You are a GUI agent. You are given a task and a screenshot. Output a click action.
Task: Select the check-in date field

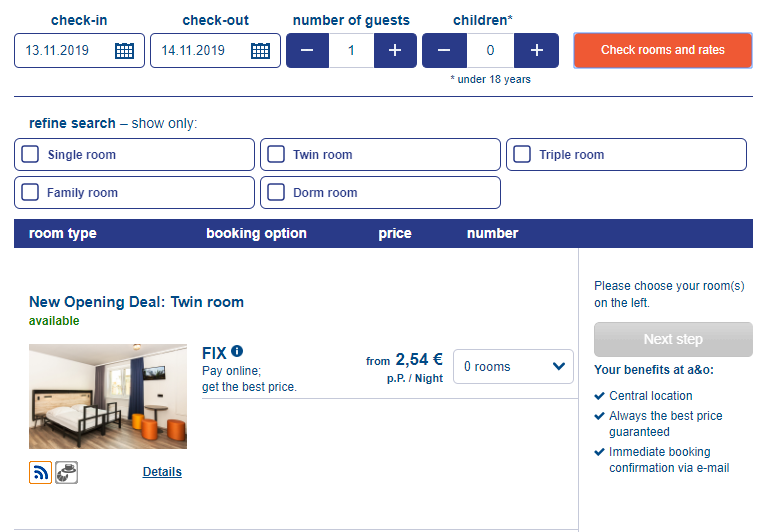tap(79, 51)
